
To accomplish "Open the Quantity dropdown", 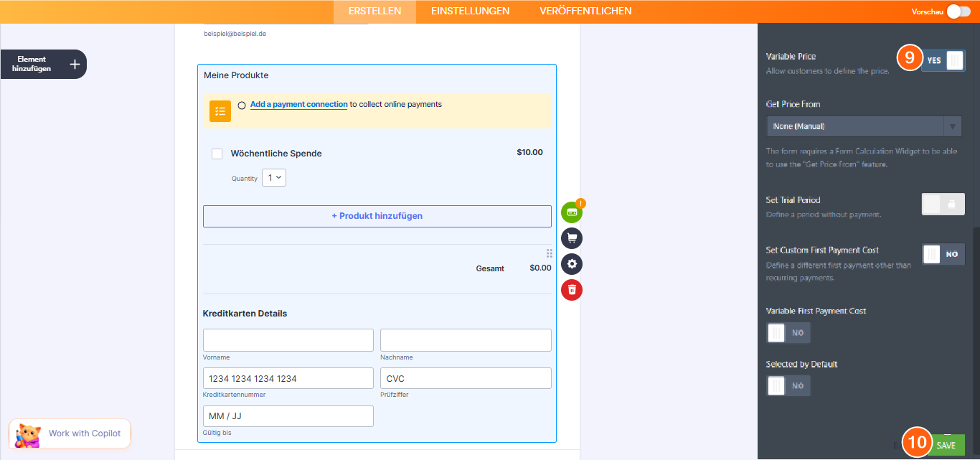I will click(x=274, y=178).
